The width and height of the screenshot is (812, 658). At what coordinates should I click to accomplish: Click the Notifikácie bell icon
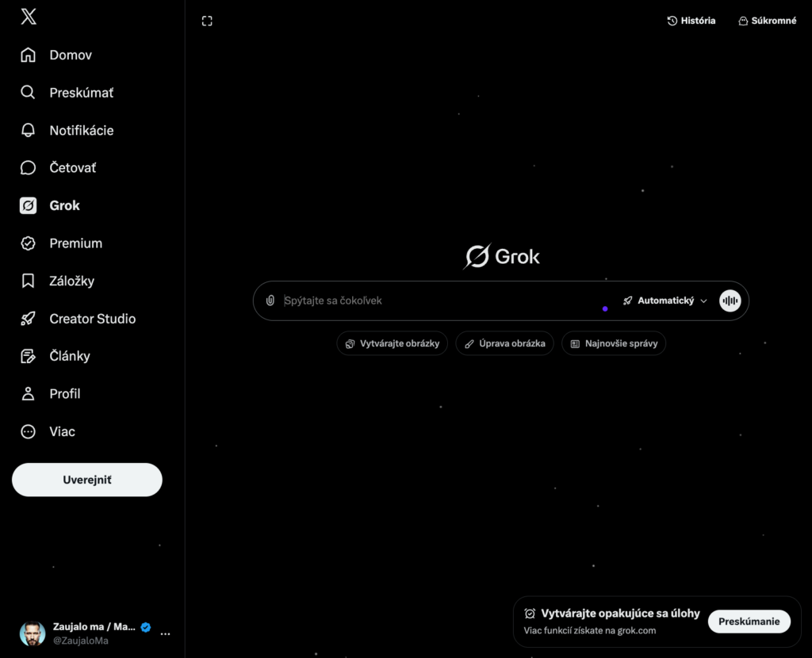pyautogui.click(x=28, y=130)
